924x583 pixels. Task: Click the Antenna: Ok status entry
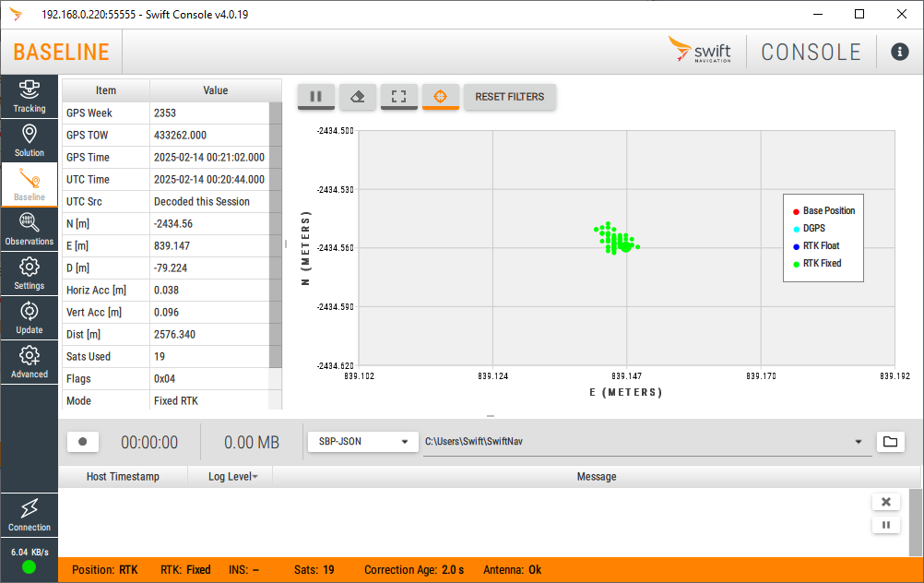click(512, 570)
